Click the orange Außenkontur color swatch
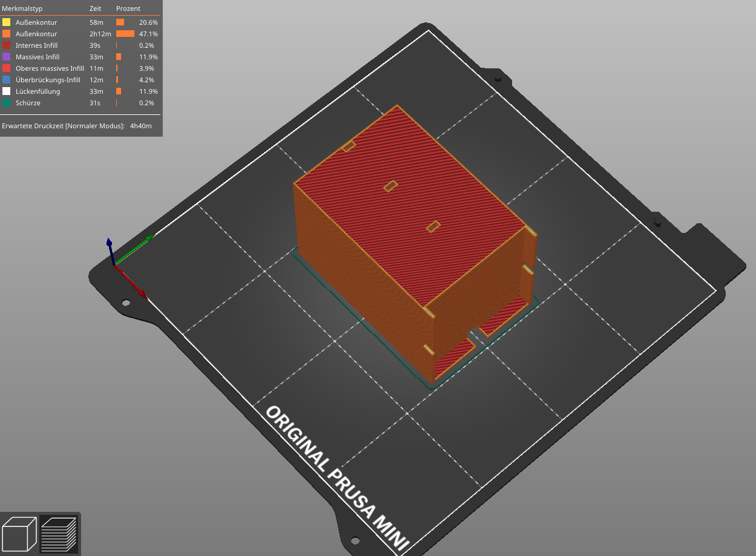The width and height of the screenshot is (756, 556). [x=6, y=34]
